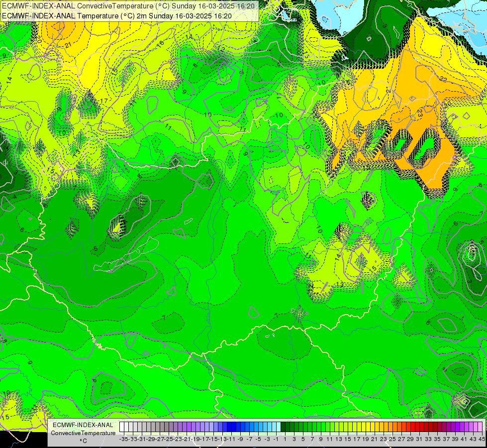This screenshot has width=487, height=448.
Task: Click the -35 value on the legend scale
Action: 124,440
